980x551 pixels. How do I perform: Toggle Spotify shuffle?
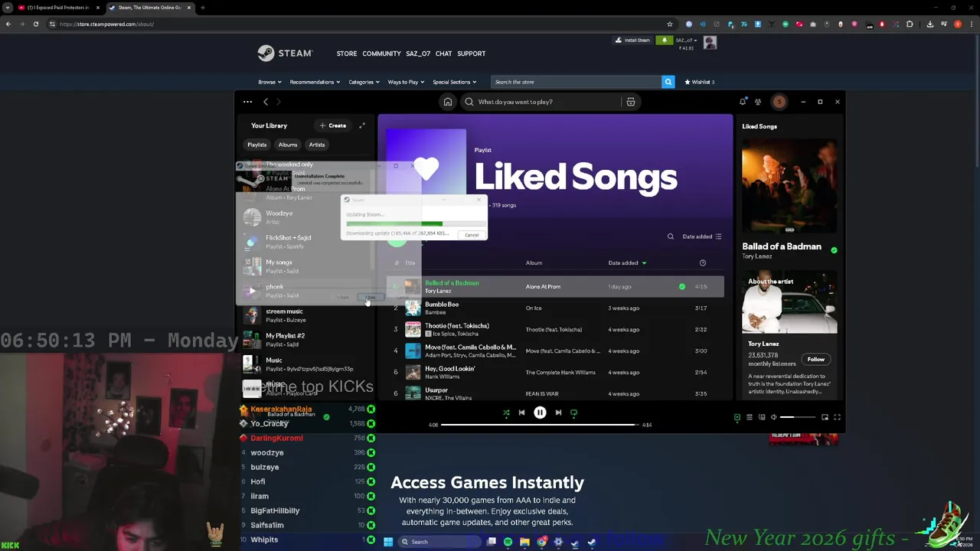pyautogui.click(x=506, y=412)
